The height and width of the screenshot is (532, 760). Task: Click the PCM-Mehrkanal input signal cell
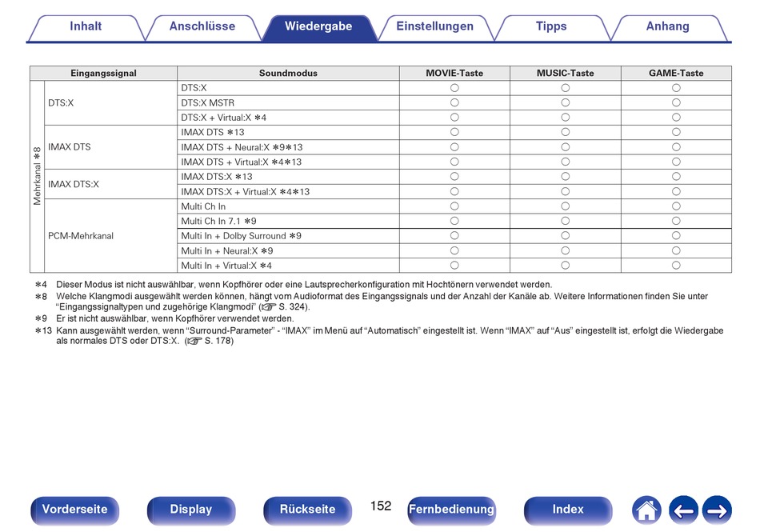coord(110,236)
